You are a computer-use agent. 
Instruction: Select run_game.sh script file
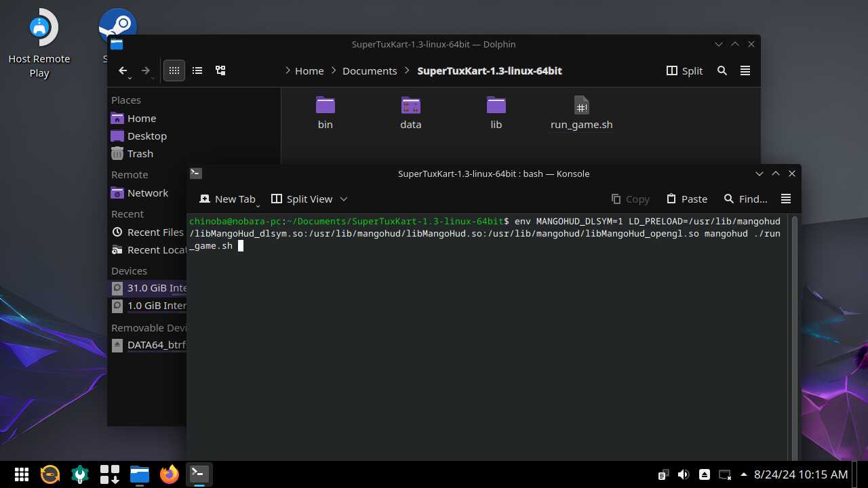click(x=582, y=113)
